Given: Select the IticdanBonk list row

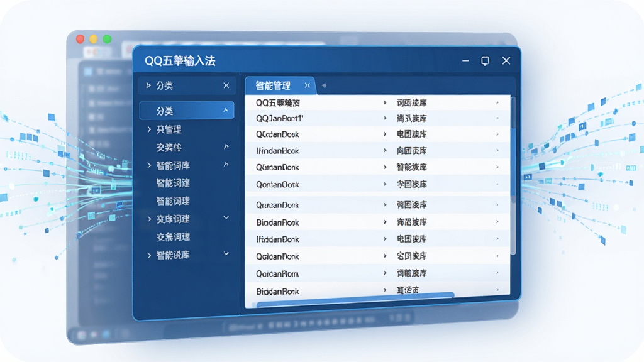Looking at the screenshot, I should click(x=377, y=239).
